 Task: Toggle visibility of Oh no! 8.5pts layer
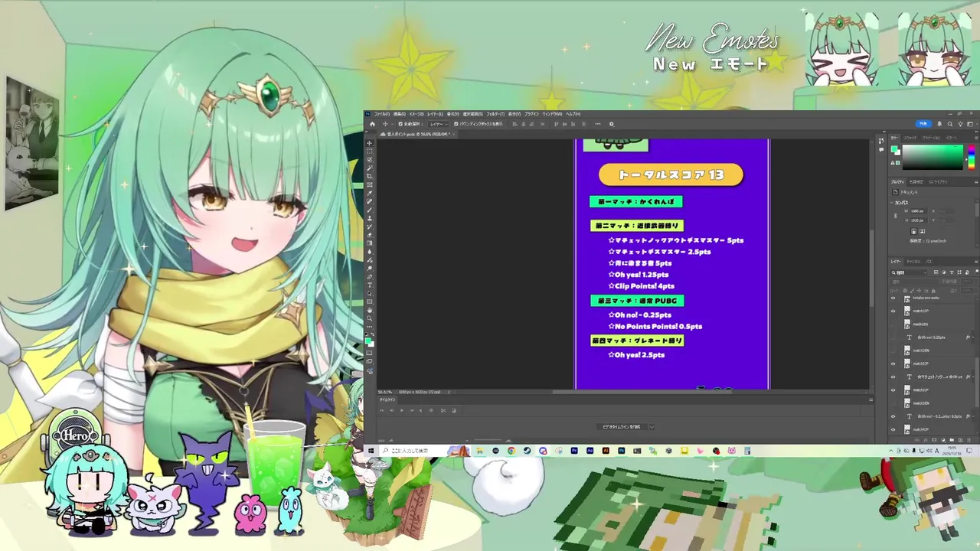coord(893,416)
